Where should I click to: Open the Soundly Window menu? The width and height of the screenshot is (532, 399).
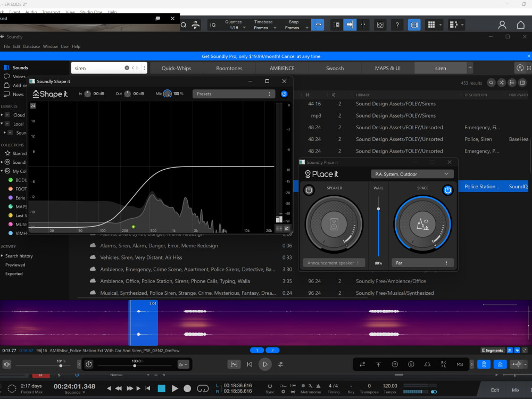50,46
